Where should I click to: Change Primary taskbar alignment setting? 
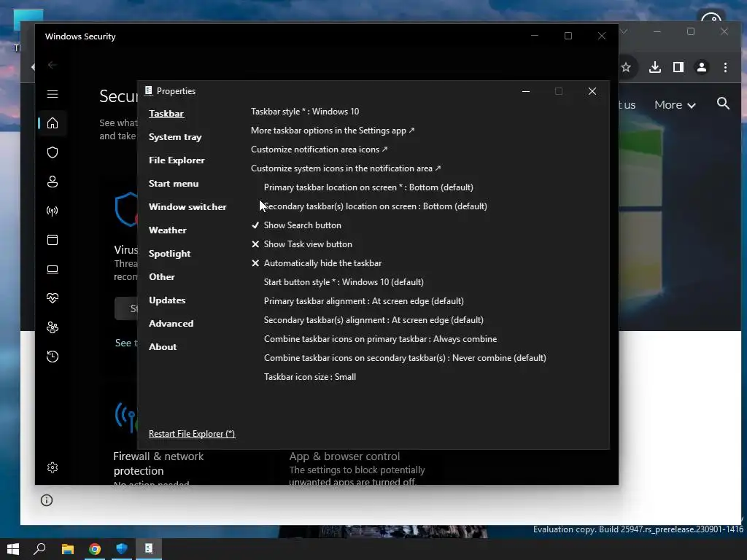tap(364, 301)
